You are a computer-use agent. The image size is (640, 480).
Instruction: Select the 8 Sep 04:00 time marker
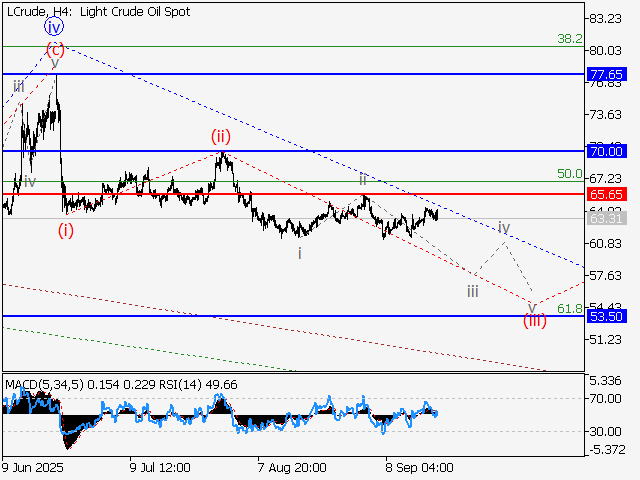pos(420,467)
